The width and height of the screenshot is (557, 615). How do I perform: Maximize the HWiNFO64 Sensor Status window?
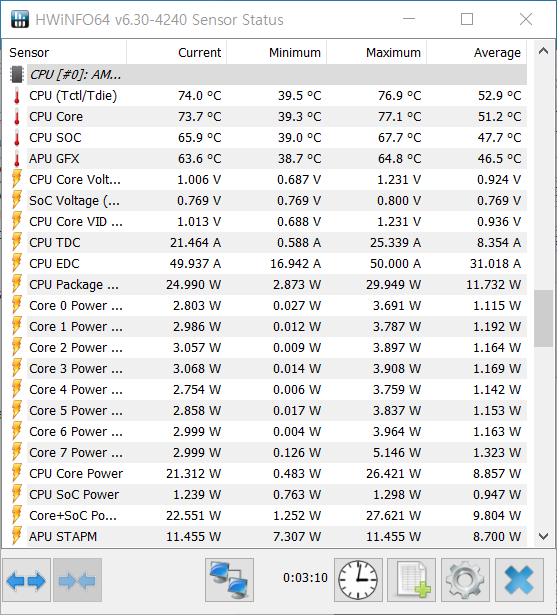467,19
